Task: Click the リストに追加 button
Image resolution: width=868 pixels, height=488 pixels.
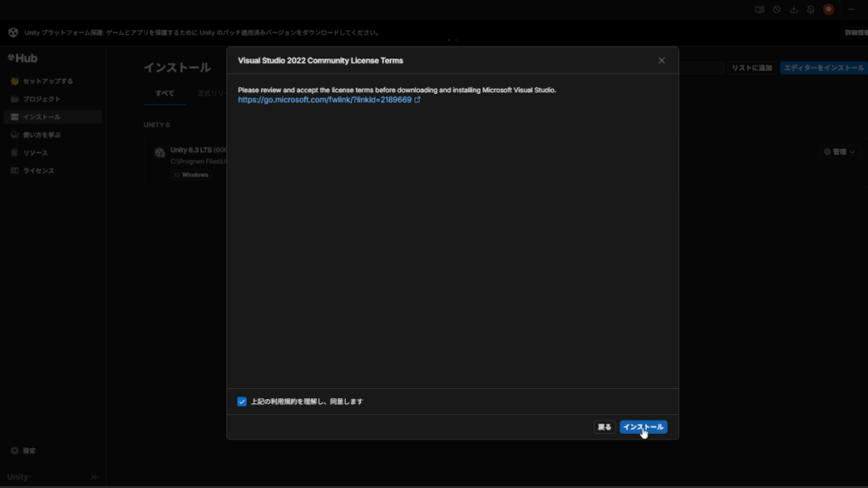Action: 751,68
